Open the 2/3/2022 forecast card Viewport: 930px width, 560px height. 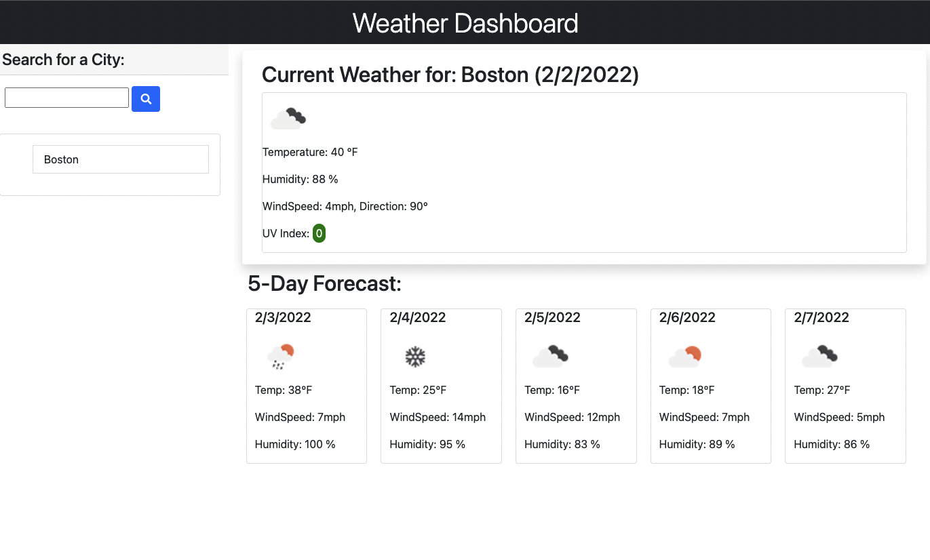coord(306,385)
